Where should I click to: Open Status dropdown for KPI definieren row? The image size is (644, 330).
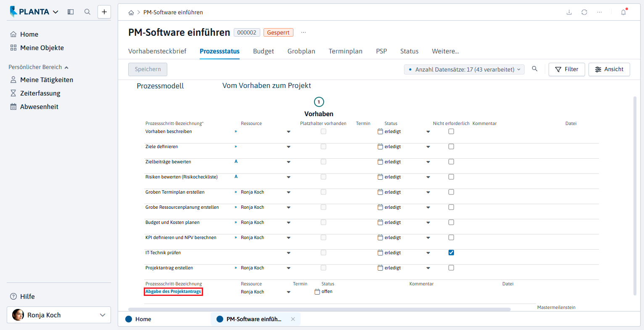(x=428, y=238)
